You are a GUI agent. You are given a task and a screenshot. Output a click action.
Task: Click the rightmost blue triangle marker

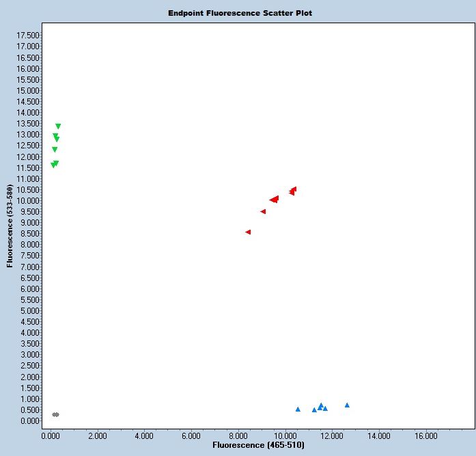click(347, 405)
